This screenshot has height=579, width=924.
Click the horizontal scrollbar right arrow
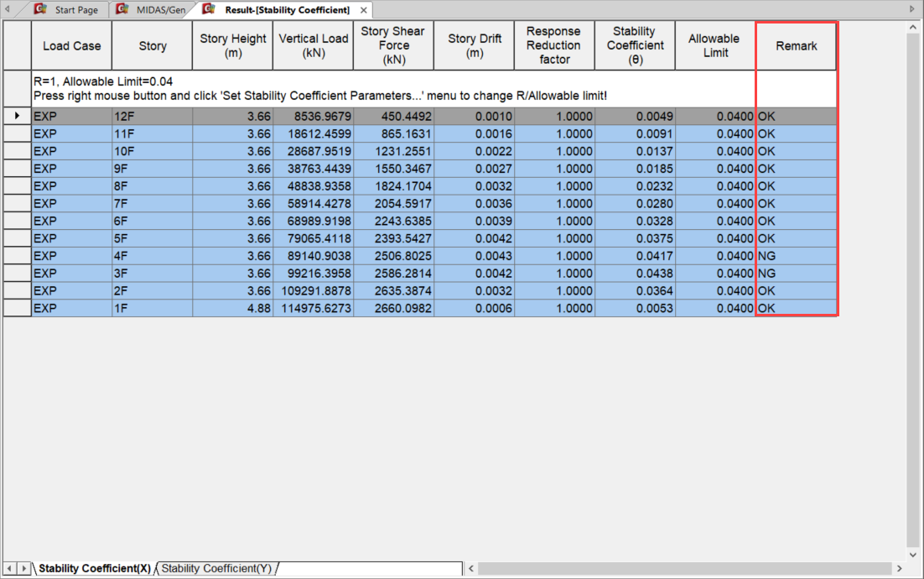pos(899,568)
